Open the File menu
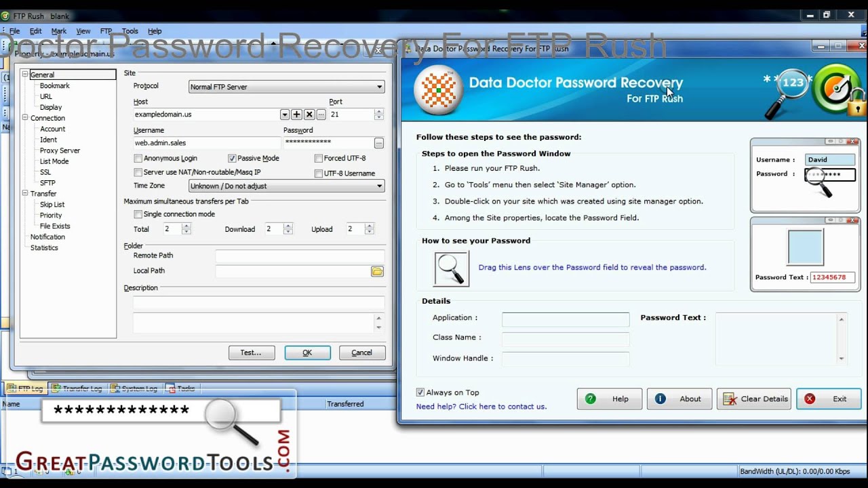Image resolution: width=868 pixels, height=488 pixels. (x=14, y=31)
